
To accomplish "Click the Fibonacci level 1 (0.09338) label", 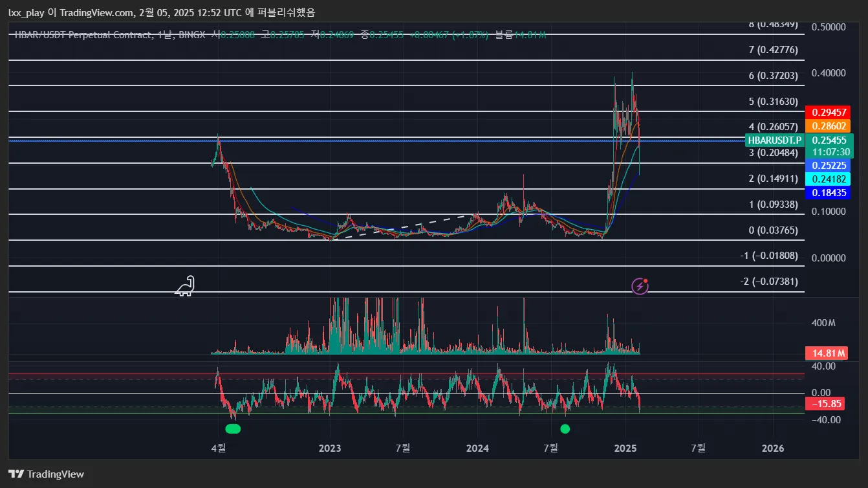I will click(773, 205).
